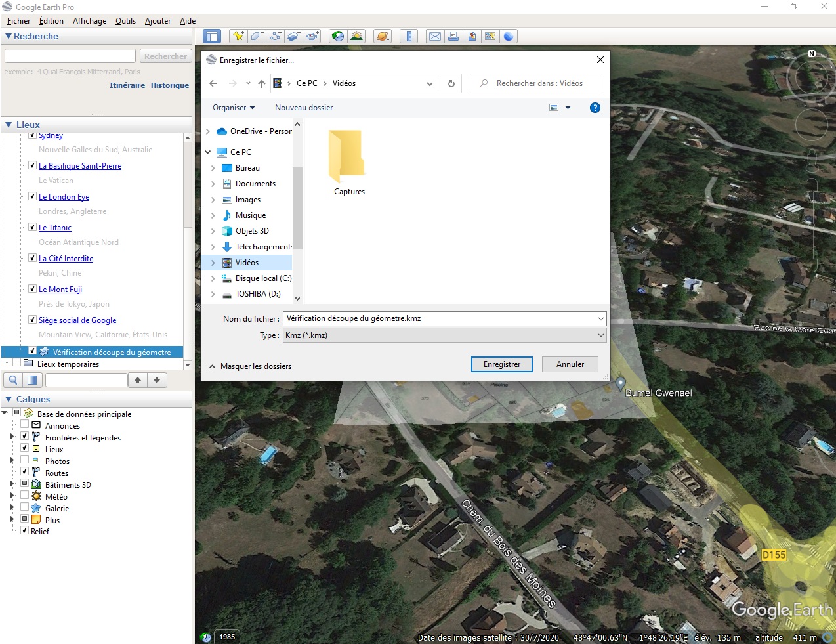Image resolution: width=836 pixels, height=644 pixels.
Task: Open the Ruler measuring tool
Action: (x=408, y=36)
